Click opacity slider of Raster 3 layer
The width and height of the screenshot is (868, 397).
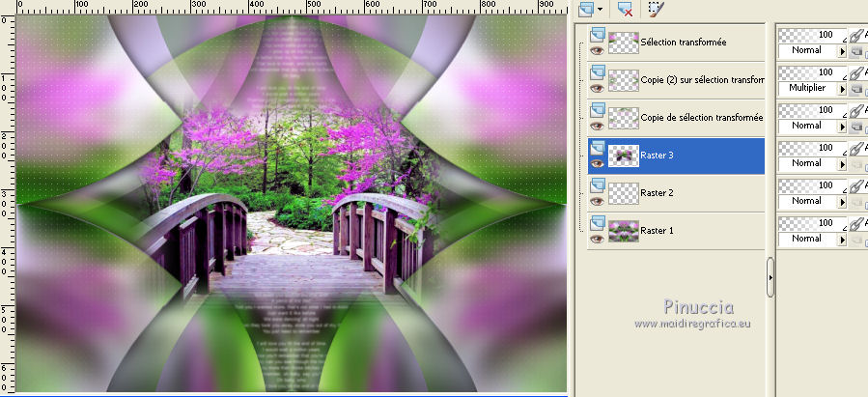pos(813,149)
